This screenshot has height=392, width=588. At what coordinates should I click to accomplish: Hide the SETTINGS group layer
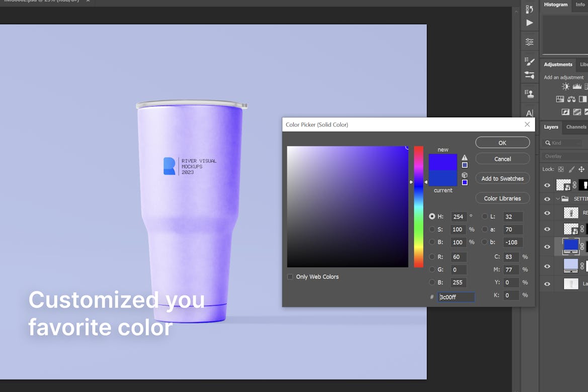pos(547,198)
